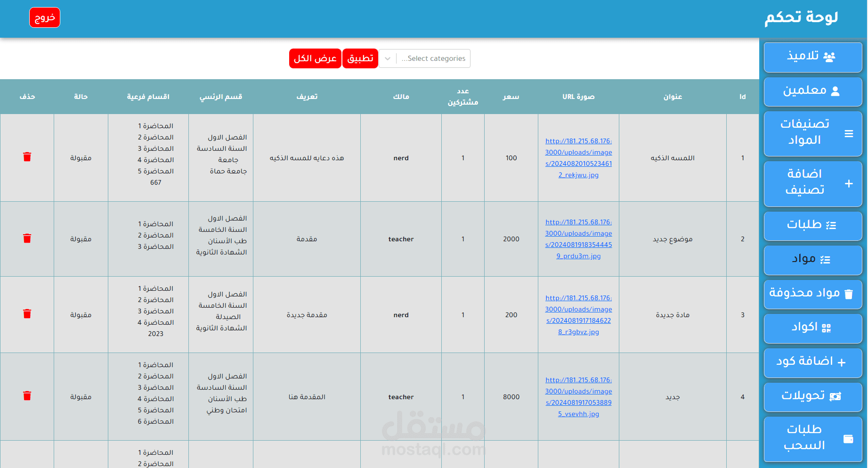Viewport: 868px width, 468px height.
Task: Switch to the معلمين section
Action: (x=813, y=91)
